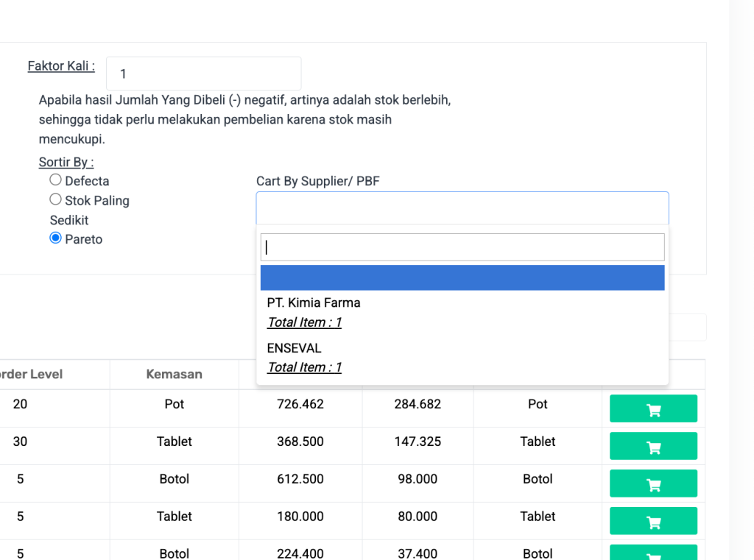Open the Cart By Supplier/PBF dropdown
Screen dimensions: 754x560
[x=462, y=208]
